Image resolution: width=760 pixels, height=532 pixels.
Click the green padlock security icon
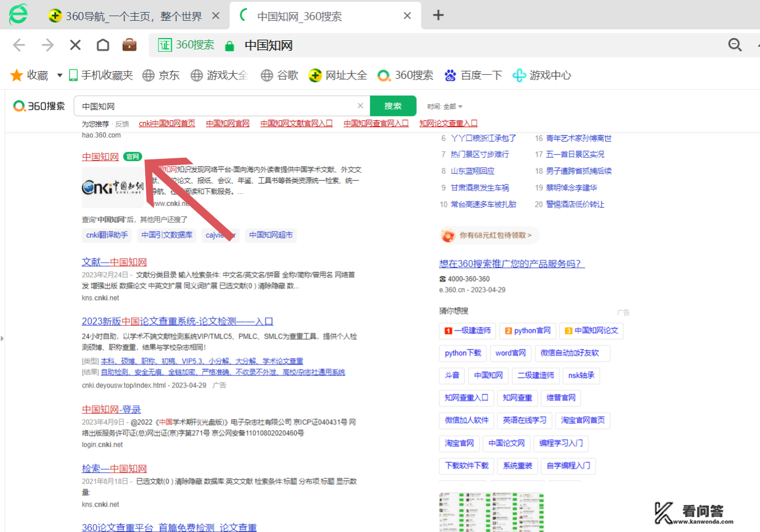(229, 45)
